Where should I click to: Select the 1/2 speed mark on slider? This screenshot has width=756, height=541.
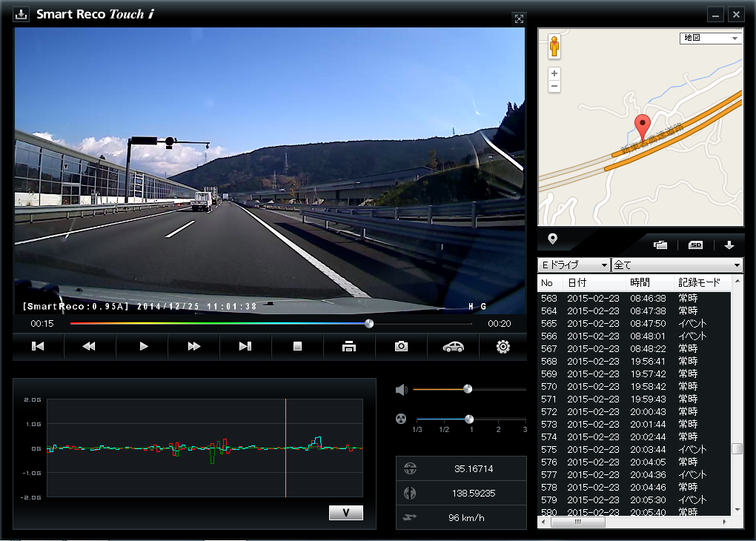444,430
